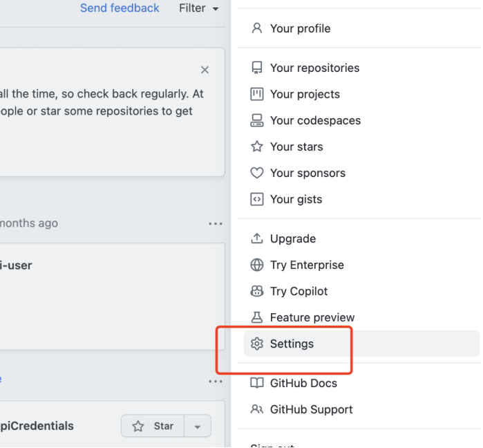The image size is (483, 448).
Task: Star the repository with the Star button
Action: (x=153, y=426)
